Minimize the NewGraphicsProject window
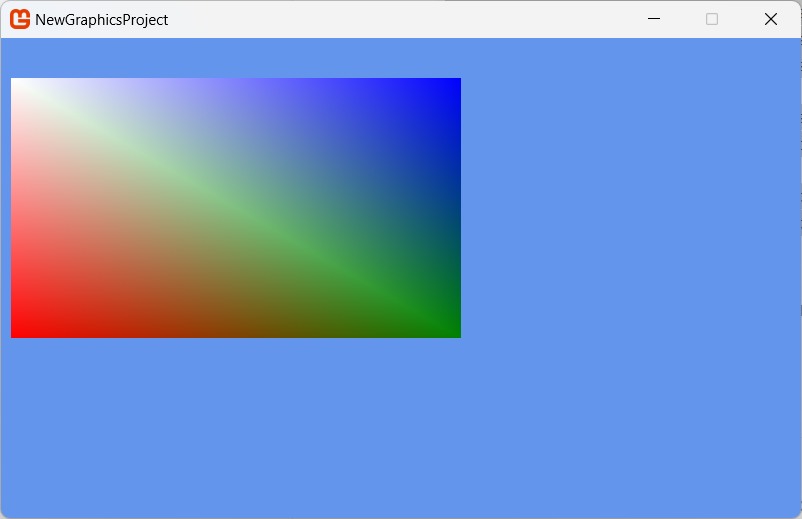Screen dimensions: 802x519 tap(654, 19)
